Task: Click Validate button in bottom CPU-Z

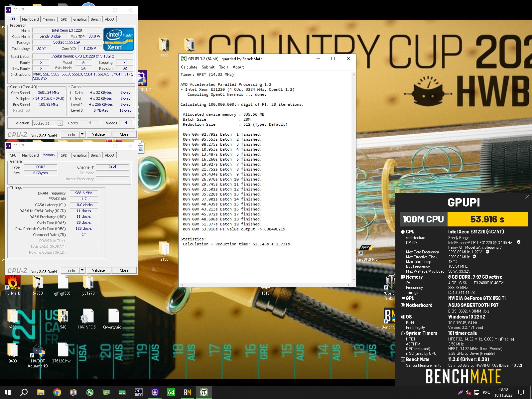Action: tap(98, 270)
